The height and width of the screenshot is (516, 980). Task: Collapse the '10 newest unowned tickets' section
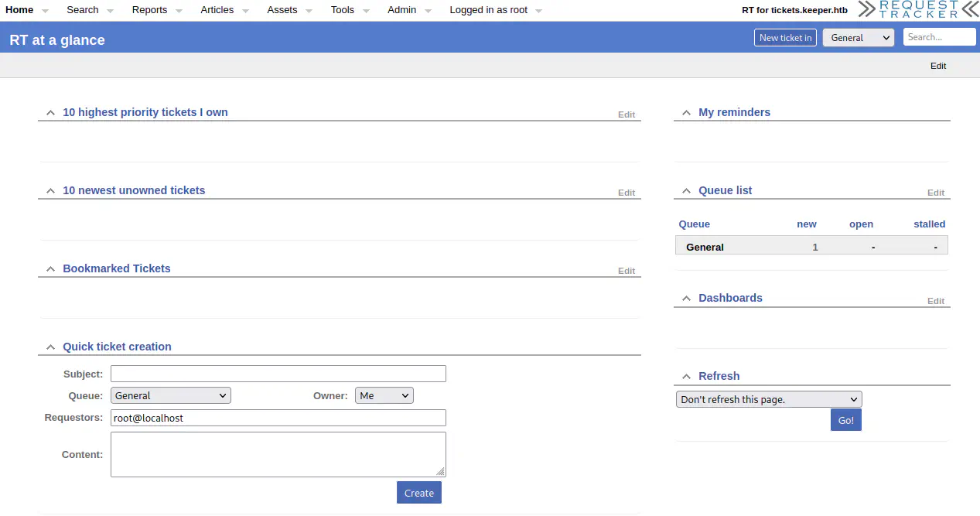[x=50, y=191]
